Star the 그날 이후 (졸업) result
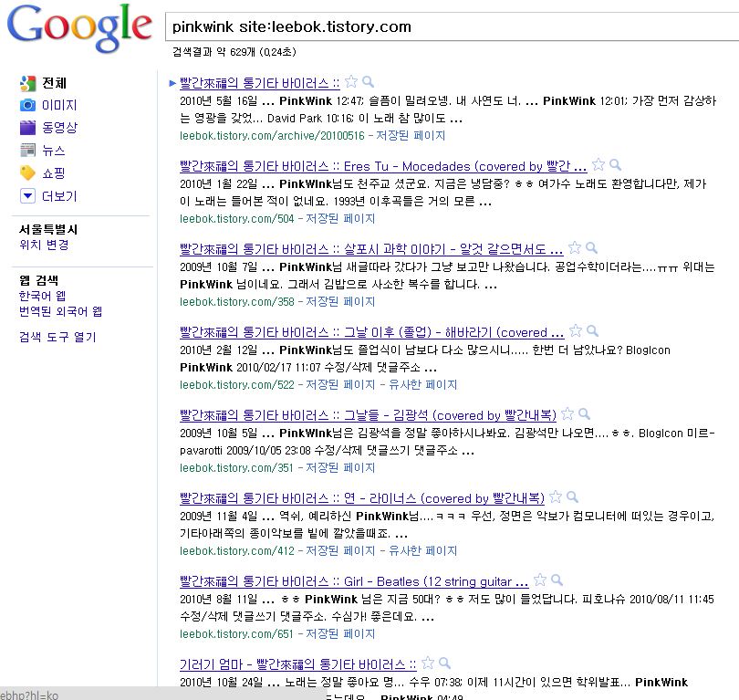The height and width of the screenshot is (700, 739). [576, 330]
